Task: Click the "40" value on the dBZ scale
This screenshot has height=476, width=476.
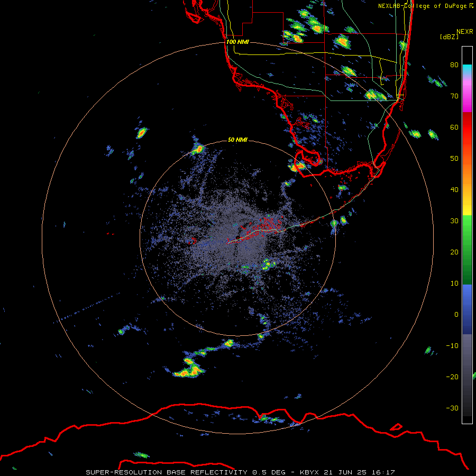Action: (454, 190)
